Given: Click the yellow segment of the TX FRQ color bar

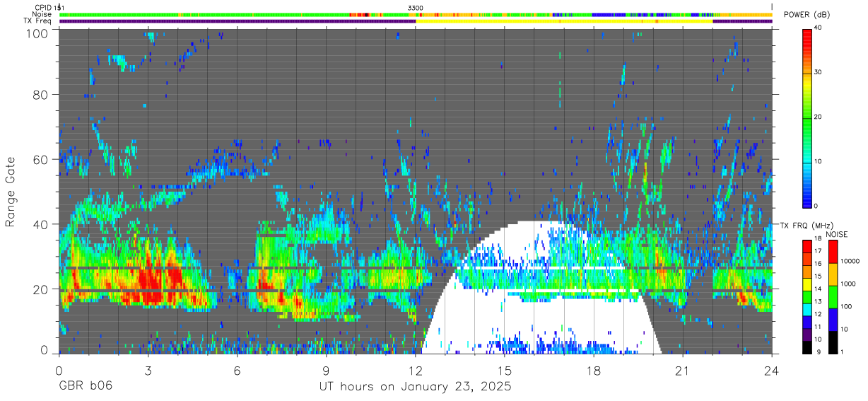Looking at the screenshot, I should pos(807,284).
